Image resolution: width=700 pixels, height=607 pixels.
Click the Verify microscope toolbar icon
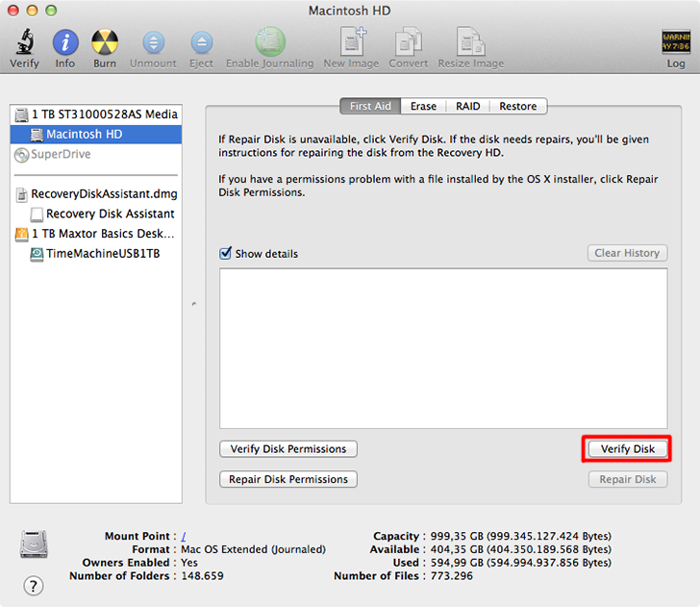(25, 41)
